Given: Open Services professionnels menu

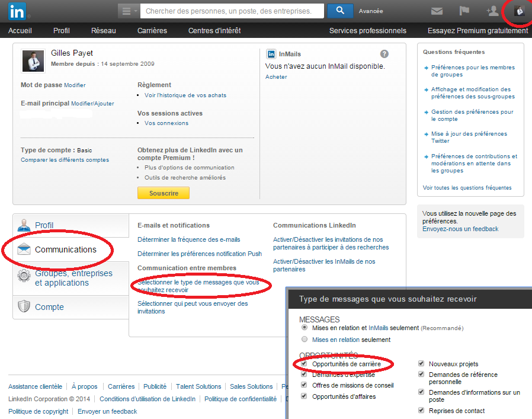Looking at the screenshot, I should 368,31.
